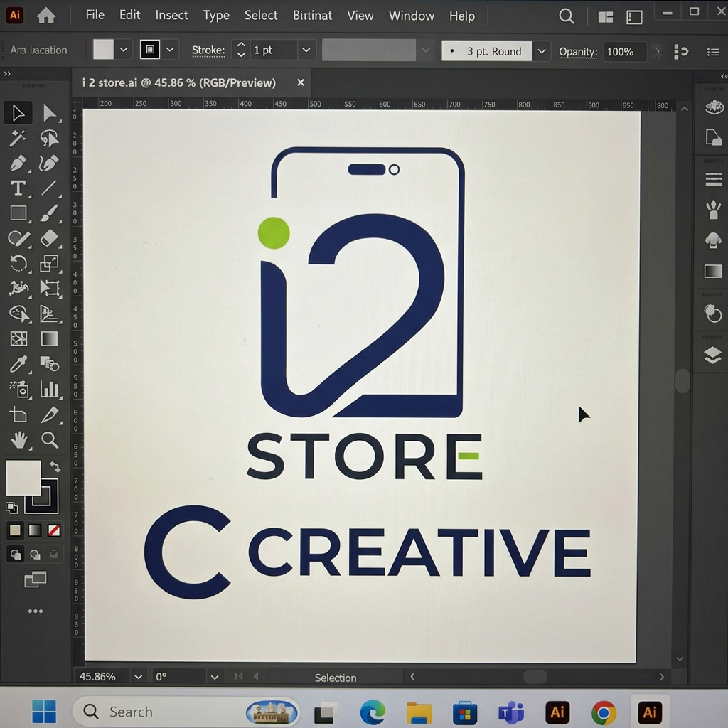Select the Eraser tool
The height and width of the screenshot is (728, 728).
point(49,238)
